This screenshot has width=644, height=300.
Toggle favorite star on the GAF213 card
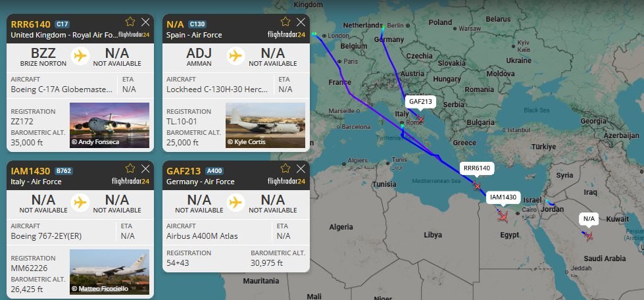coord(285,168)
